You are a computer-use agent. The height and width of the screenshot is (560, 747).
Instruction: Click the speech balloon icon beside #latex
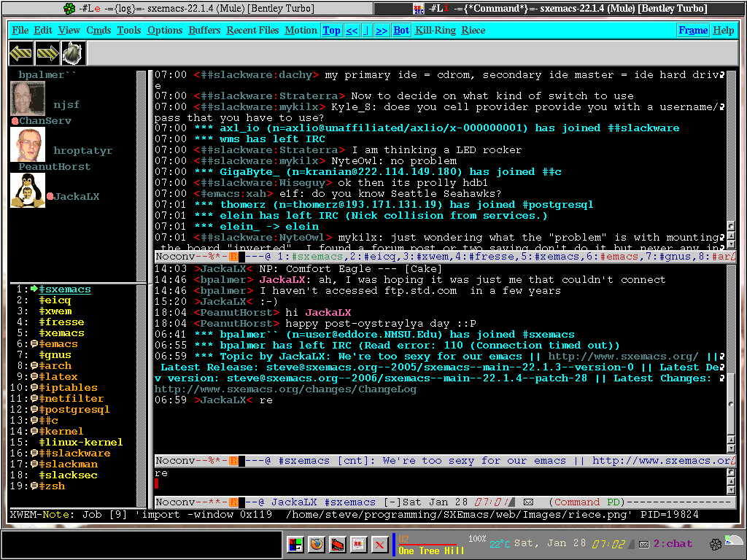coord(34,377)
